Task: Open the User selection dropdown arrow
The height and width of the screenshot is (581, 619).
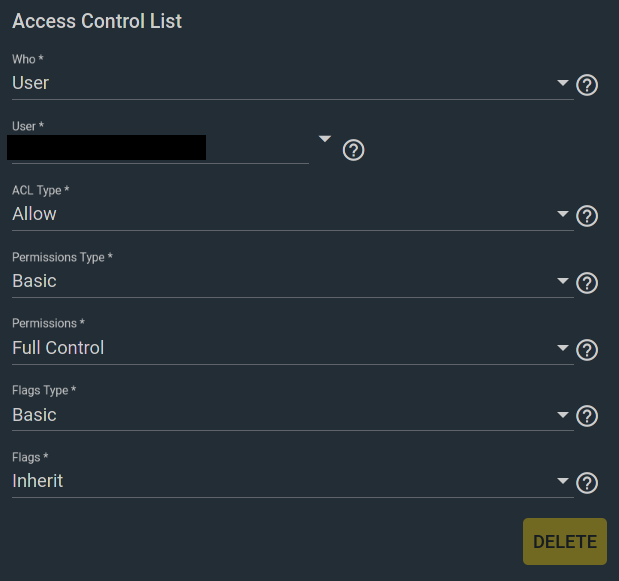Action: click(325, 139)
